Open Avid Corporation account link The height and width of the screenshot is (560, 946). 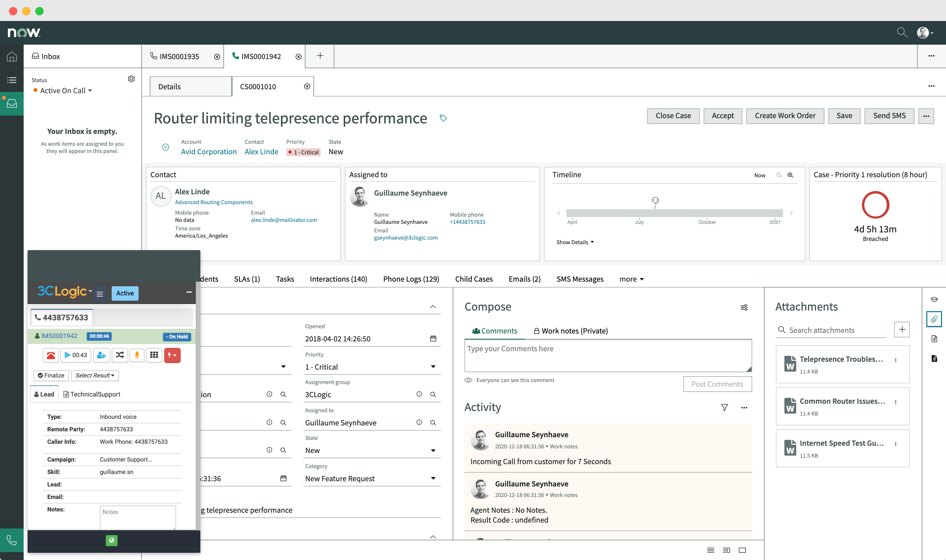click(x=209, y=152)
